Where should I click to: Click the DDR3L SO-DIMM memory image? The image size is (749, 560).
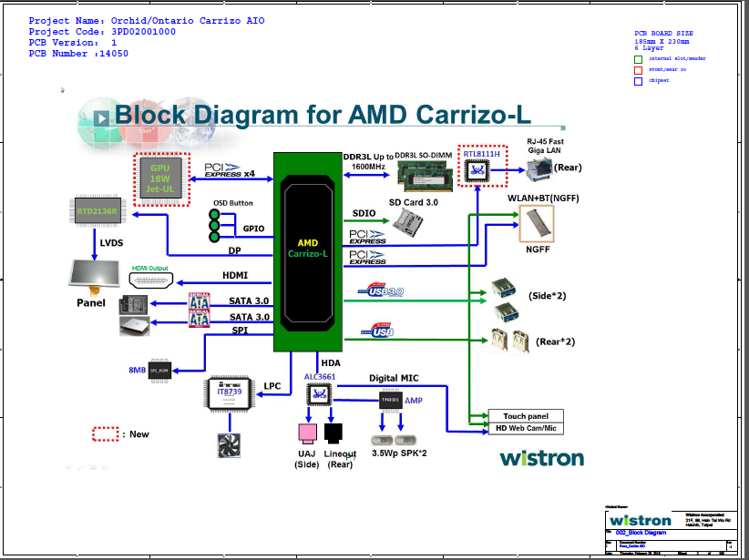pos(426,175)
